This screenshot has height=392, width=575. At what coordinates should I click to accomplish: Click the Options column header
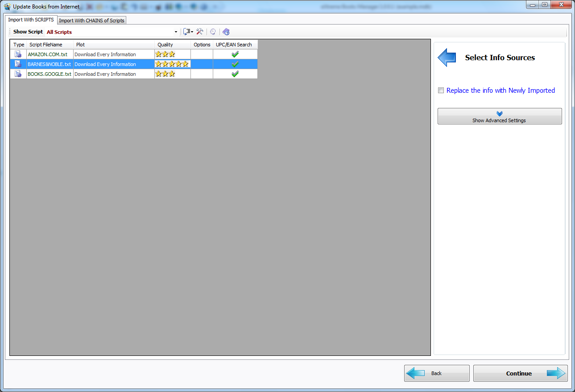(x=202, y=45)
